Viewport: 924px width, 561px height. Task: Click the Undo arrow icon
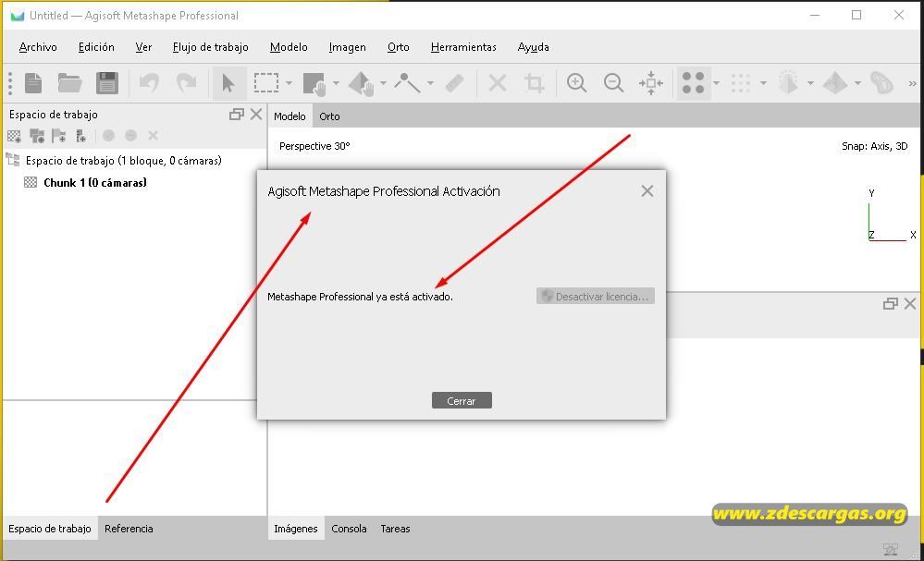(x=149, y=83)
